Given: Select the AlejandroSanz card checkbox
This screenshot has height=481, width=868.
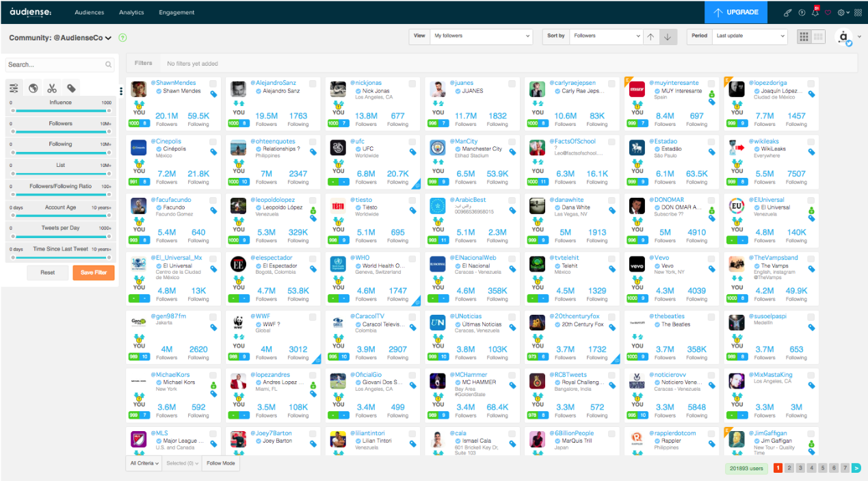Looking at the screenshot, I should 313,83.
